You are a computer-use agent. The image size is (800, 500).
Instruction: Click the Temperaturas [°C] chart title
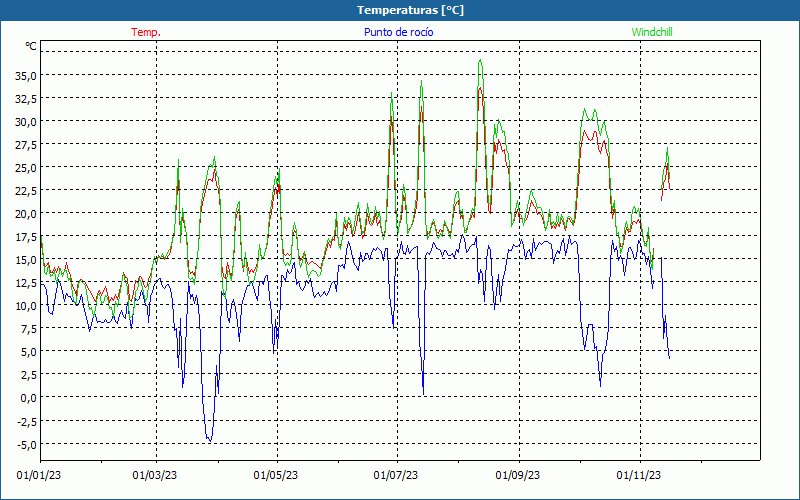click(x=410, y=10)
